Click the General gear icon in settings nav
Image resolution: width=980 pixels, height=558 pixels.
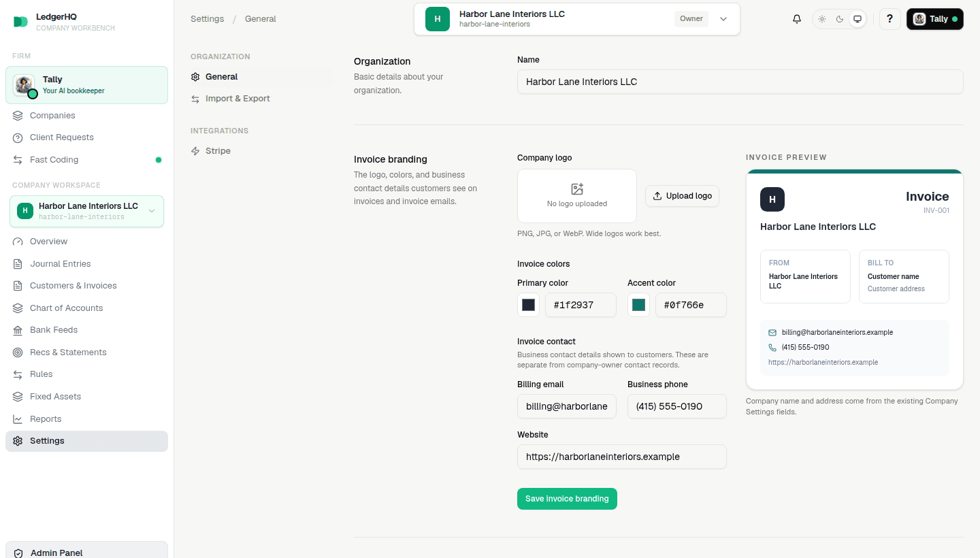click(196, 77)
